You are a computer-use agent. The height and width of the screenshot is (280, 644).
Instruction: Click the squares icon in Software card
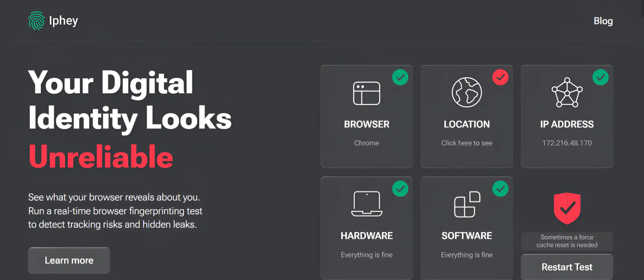click(467, 204)
